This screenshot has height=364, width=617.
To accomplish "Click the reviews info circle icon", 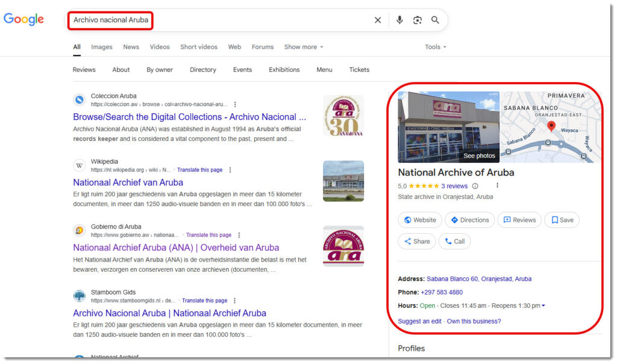I will tap(475, 186).
